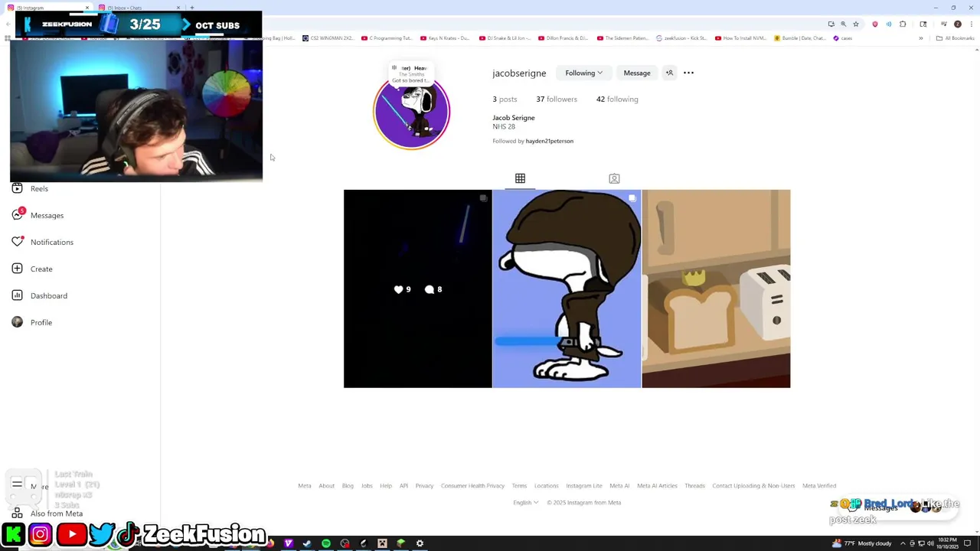Open the Following dropdown button
The width and height of the screenshot is (980, 551).
click(x=583, y=73)
